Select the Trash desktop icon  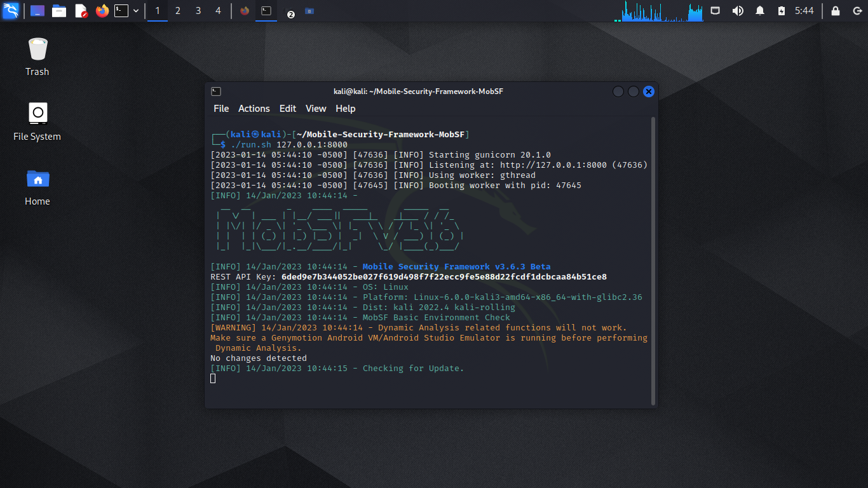[x=37, y=57]
